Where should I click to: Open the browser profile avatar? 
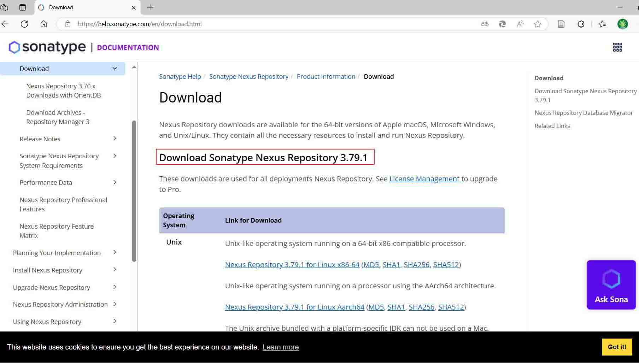(623, 24)
